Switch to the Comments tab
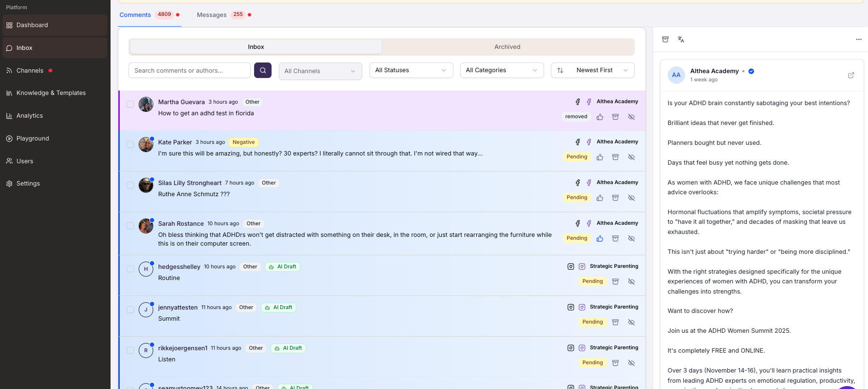The image size is (868, 389). point(150,15)
